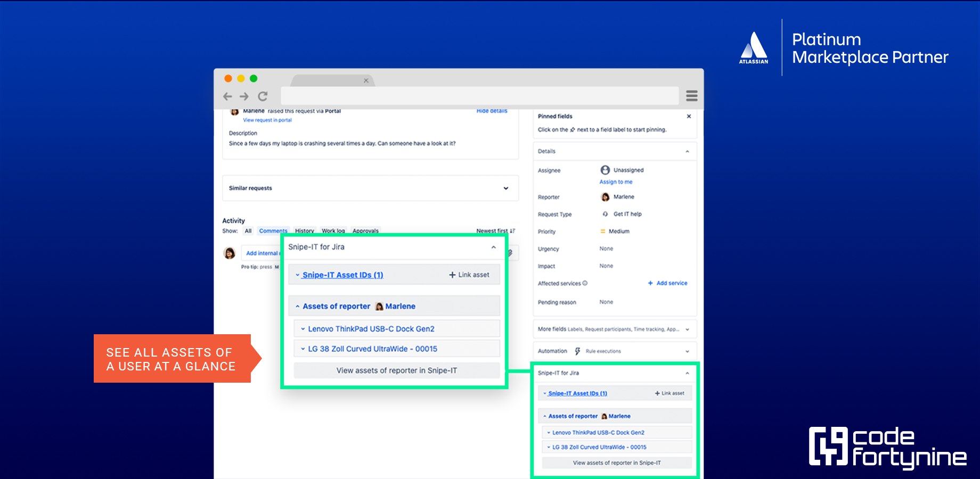
Task: Select the Comments activity tab
Action: [273, 231]
